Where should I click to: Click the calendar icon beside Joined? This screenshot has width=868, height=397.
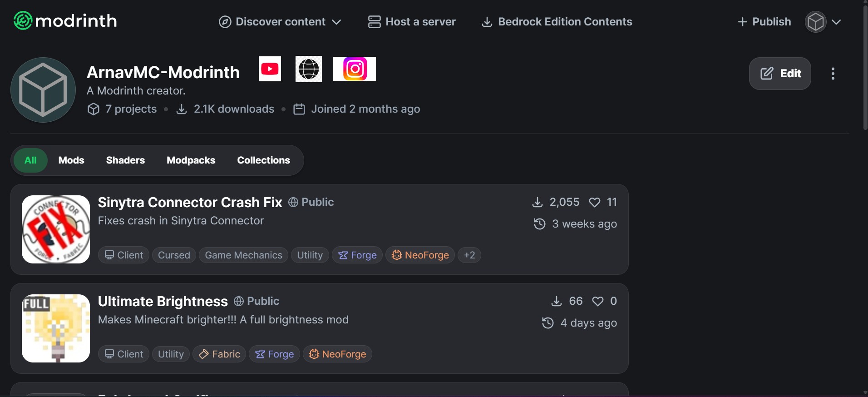click(299, 109)
